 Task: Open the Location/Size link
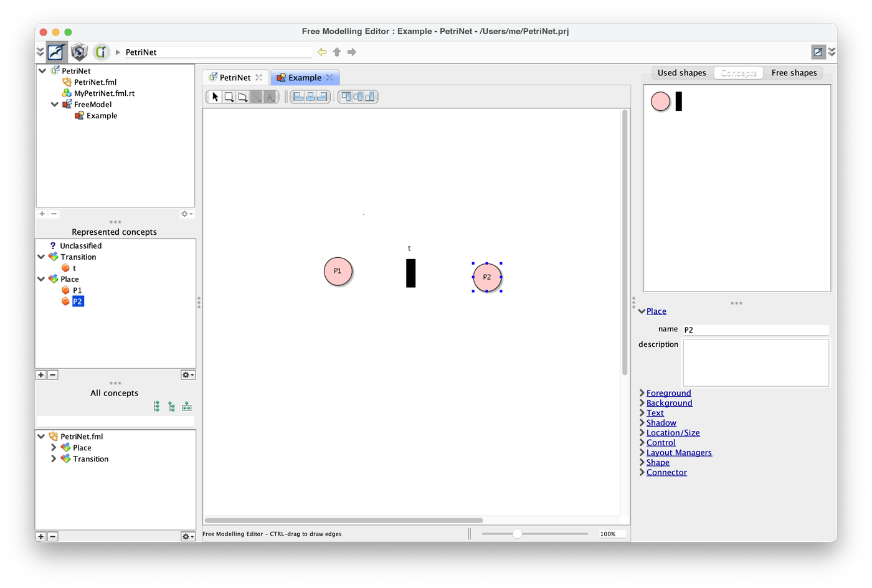(673, 433)
